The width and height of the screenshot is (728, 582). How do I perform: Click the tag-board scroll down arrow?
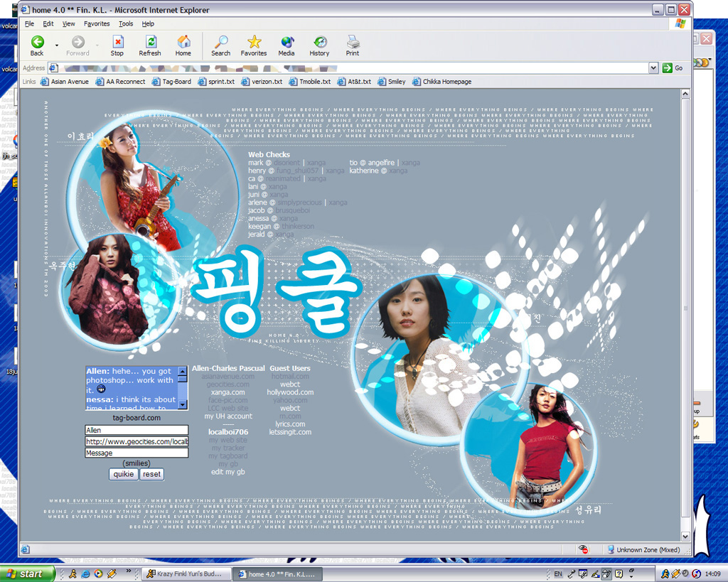point(183,405)
